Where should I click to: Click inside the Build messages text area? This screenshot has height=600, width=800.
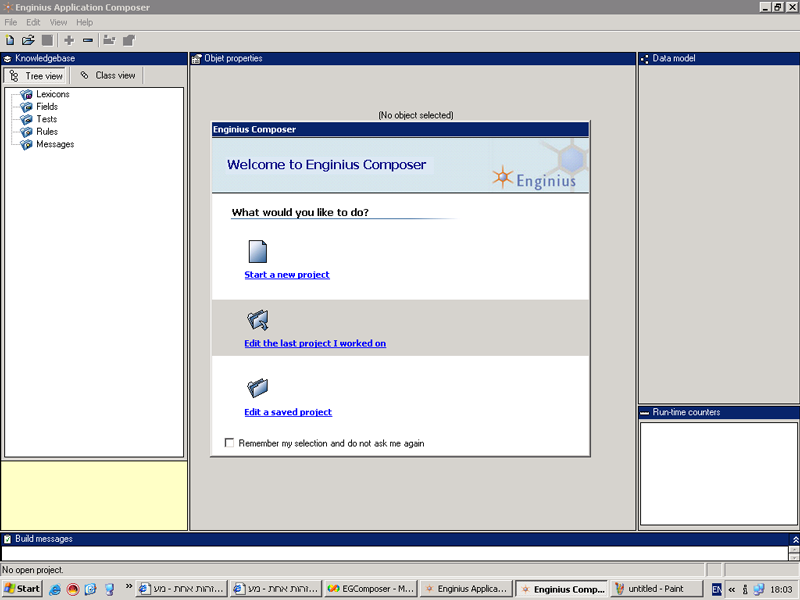tap(395, 553)
